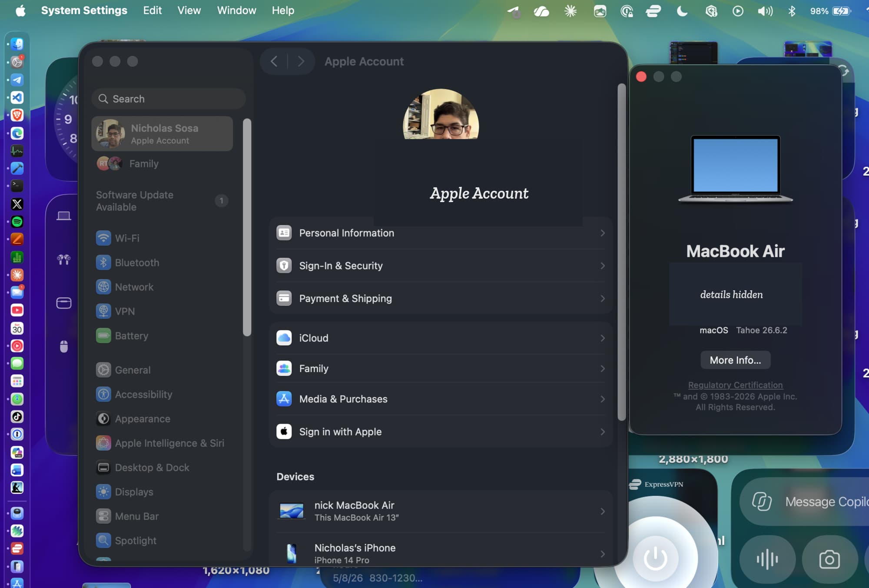Open Personal Information row

tap(441, 233)
